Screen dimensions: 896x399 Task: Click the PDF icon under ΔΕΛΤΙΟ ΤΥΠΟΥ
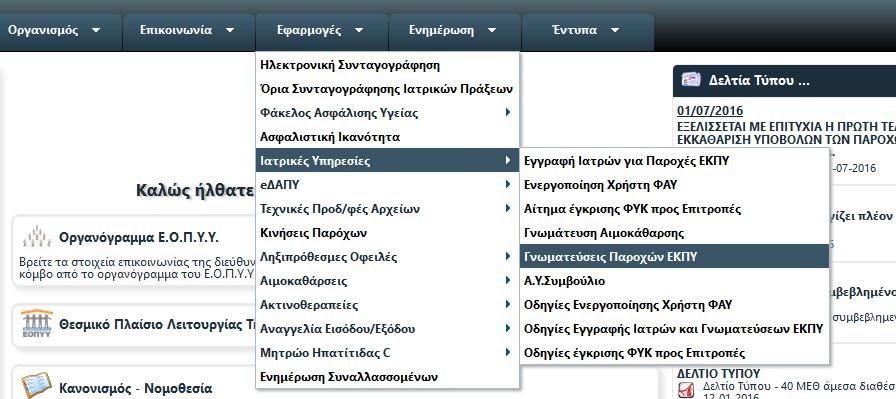click(686, 390)
